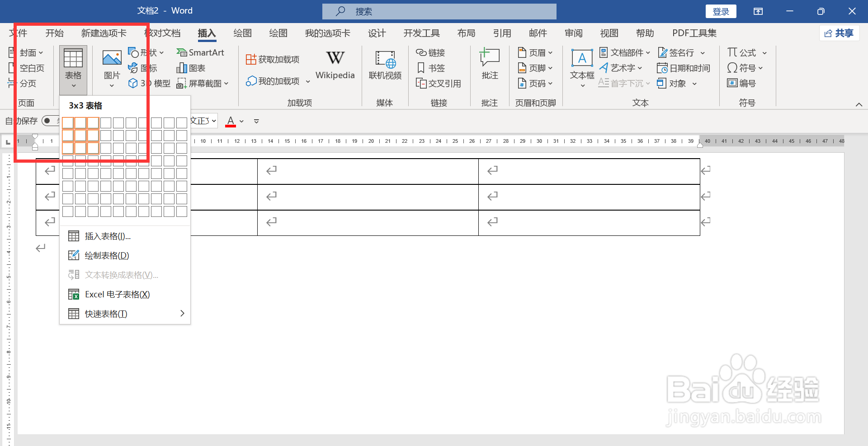The height and width of the screenshot is (446, 868).
Task: Select the top-right cell in table grid
Action: [x=182, y=123]
